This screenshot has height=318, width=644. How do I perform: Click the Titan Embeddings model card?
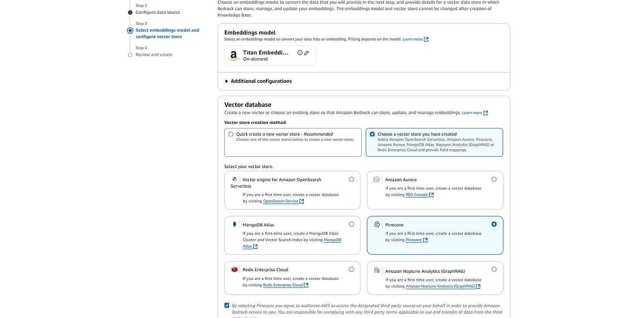[270, 56]
